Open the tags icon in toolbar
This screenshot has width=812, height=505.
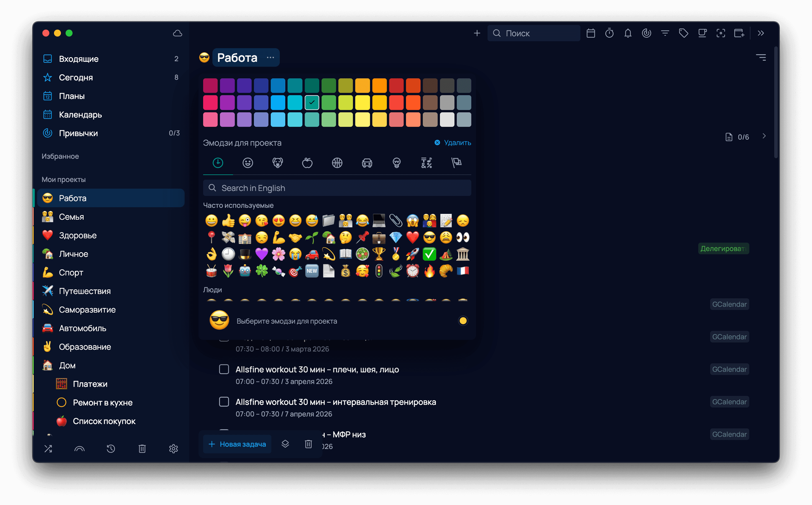tap(683, 33)
